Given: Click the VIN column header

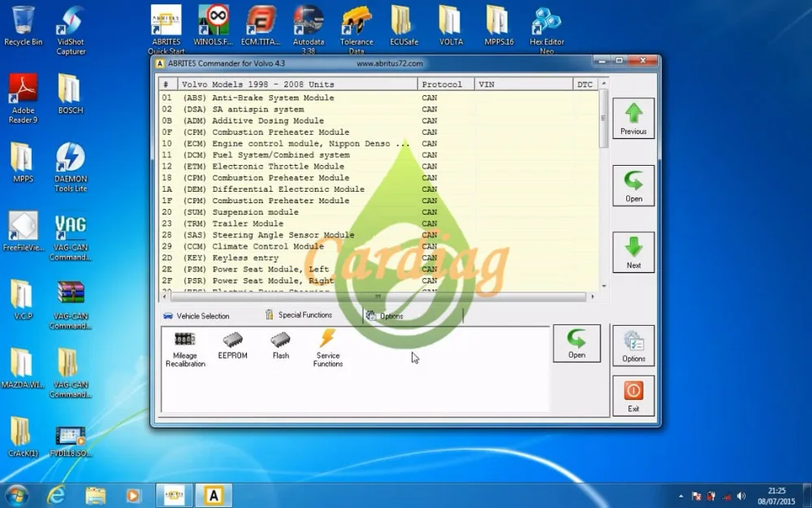Looking at the screenshot, I should coord(524,84).
